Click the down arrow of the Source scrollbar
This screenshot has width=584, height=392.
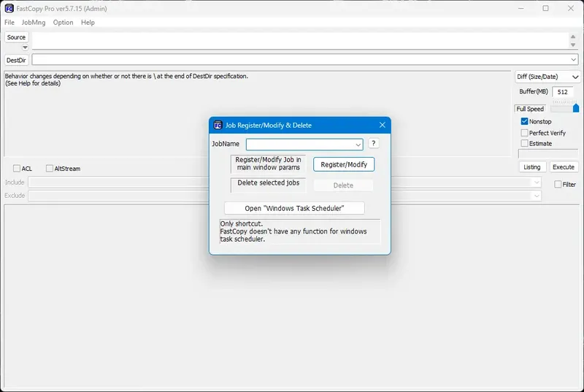click(573, 45)
